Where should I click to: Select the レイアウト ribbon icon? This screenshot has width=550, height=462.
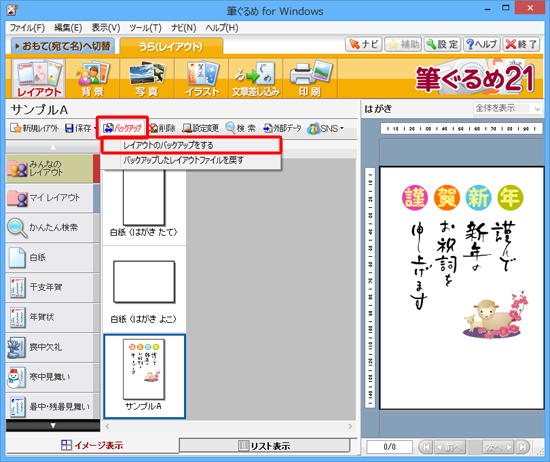pyautogui.click(x=39, y=78)
